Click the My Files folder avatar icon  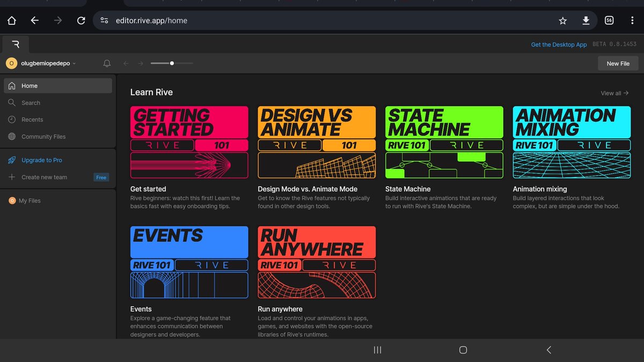(x=12, y=201)
